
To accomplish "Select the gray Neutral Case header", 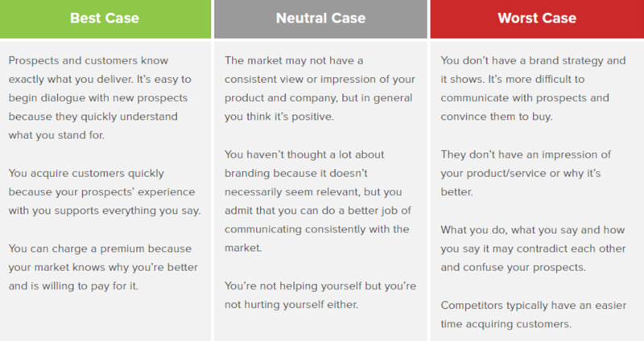I will (320, 18).
